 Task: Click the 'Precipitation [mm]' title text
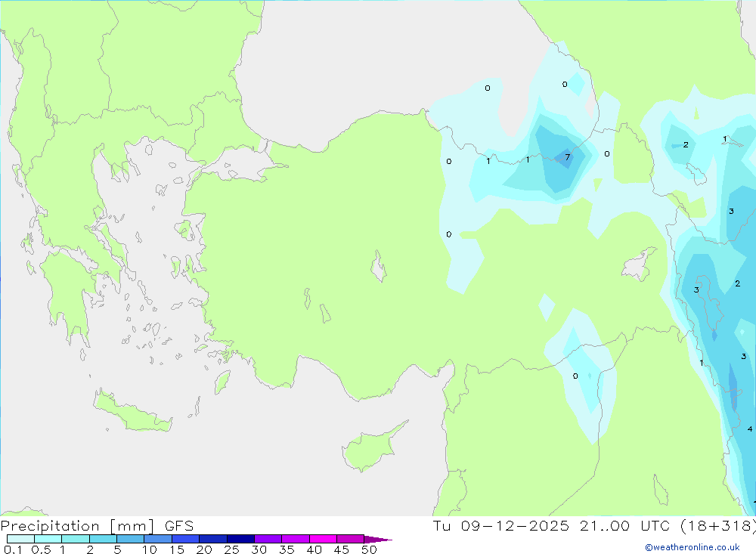pos(77,526)
